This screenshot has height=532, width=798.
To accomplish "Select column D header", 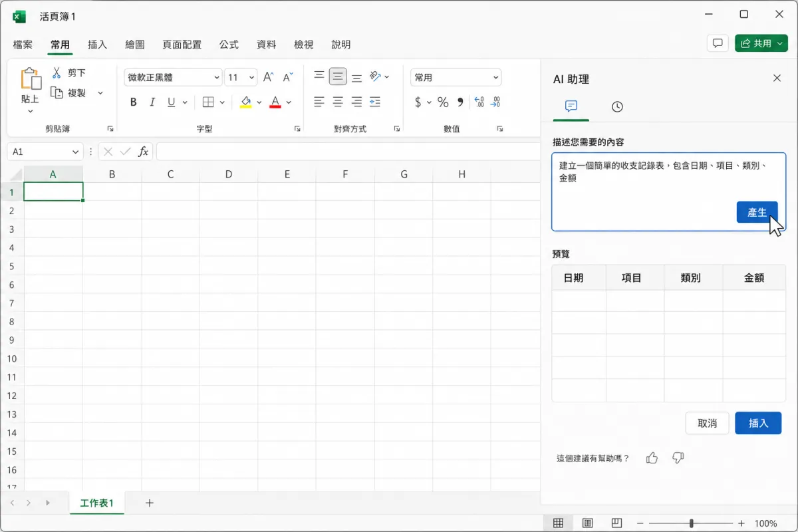I will (x=229, y=174).
